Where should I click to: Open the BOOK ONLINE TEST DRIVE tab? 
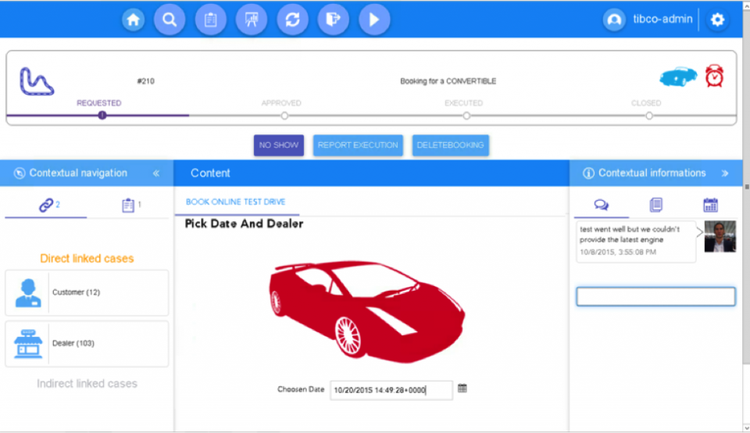click(x=236, y=202)
